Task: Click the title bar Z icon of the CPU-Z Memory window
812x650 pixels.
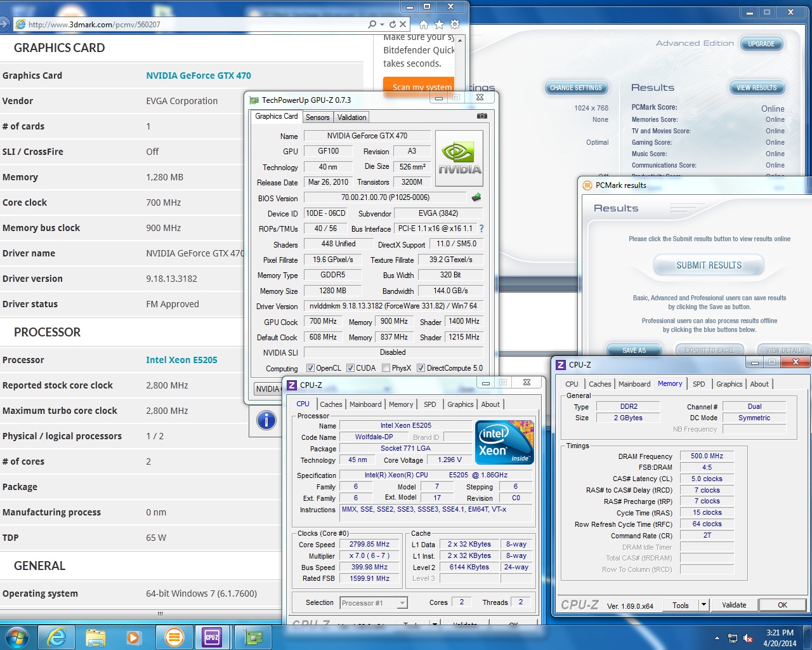Action: coord(561,364)
